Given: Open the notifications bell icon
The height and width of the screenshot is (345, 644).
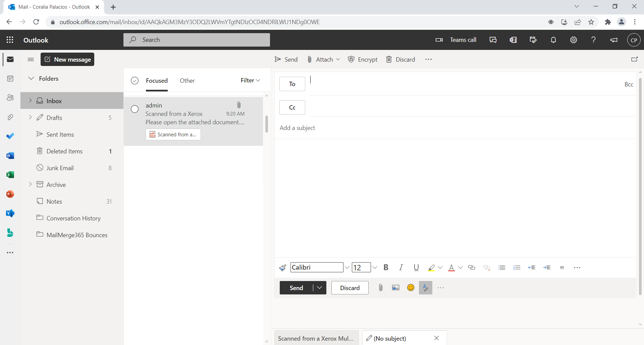Looking at the screenshot, I should [553, 40].
